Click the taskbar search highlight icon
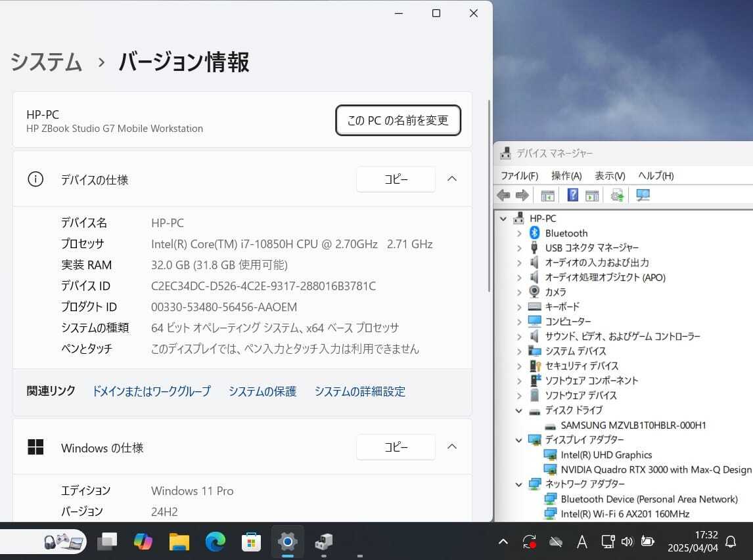This screenshot has width=753, height=560. (64, 542)
